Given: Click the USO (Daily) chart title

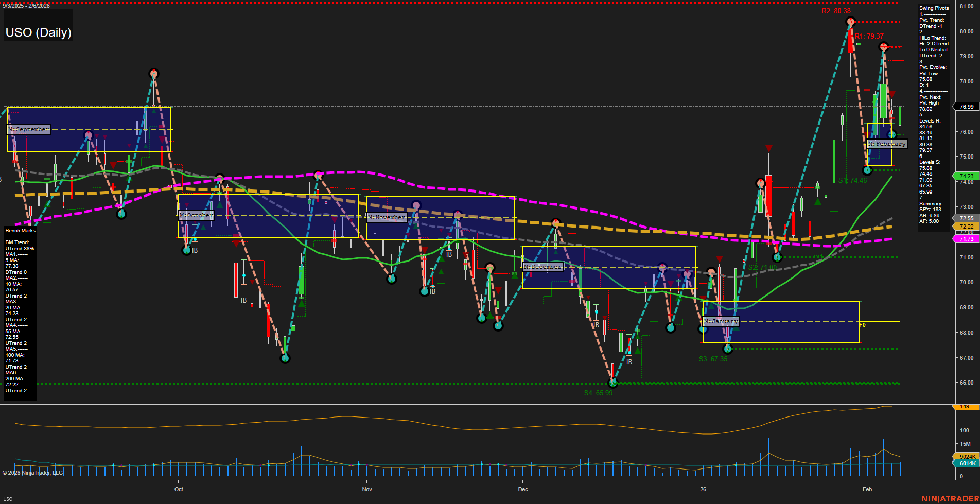Looking at the screenshot, I should 39,32.
